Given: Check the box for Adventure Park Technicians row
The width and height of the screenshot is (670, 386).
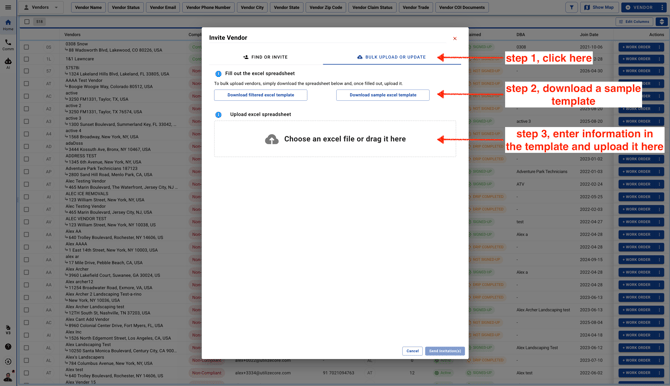Looking at the screenshot, I should pos(26,171).
